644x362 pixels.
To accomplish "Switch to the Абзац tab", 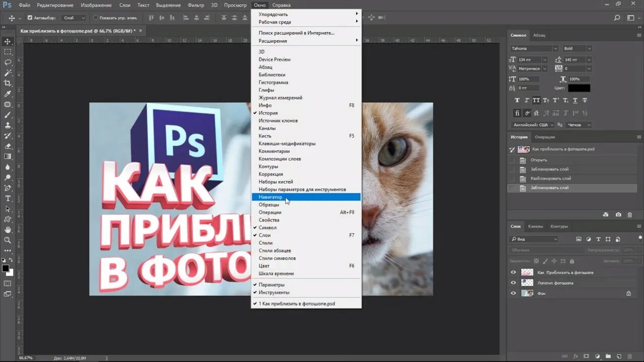I will click(x=539, y=35).
